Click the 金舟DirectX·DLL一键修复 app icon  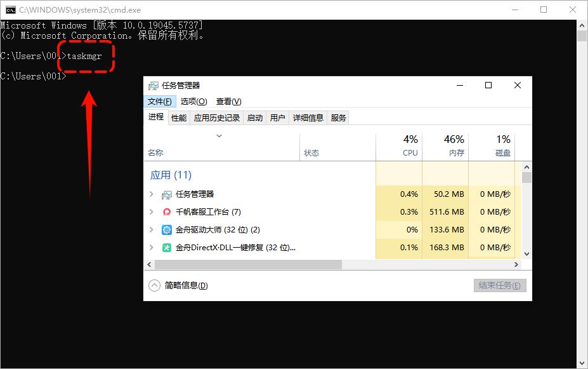tap(166, 248)
